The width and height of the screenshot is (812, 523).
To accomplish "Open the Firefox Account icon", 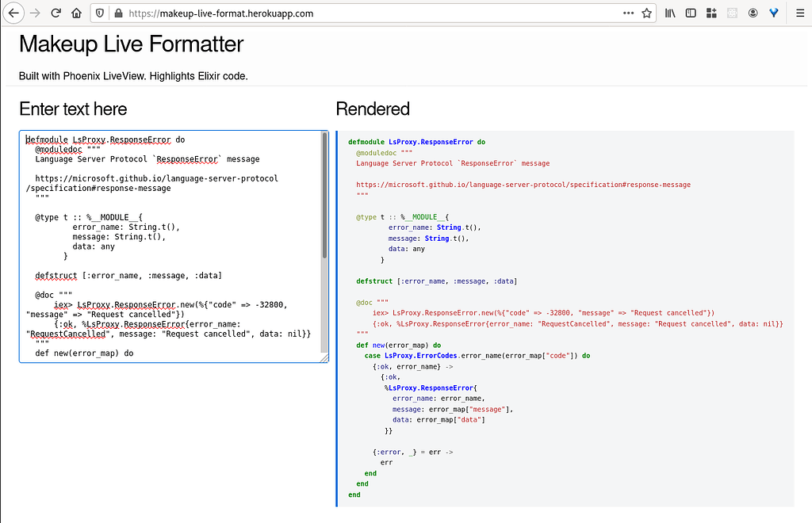I will coord(752,13).
